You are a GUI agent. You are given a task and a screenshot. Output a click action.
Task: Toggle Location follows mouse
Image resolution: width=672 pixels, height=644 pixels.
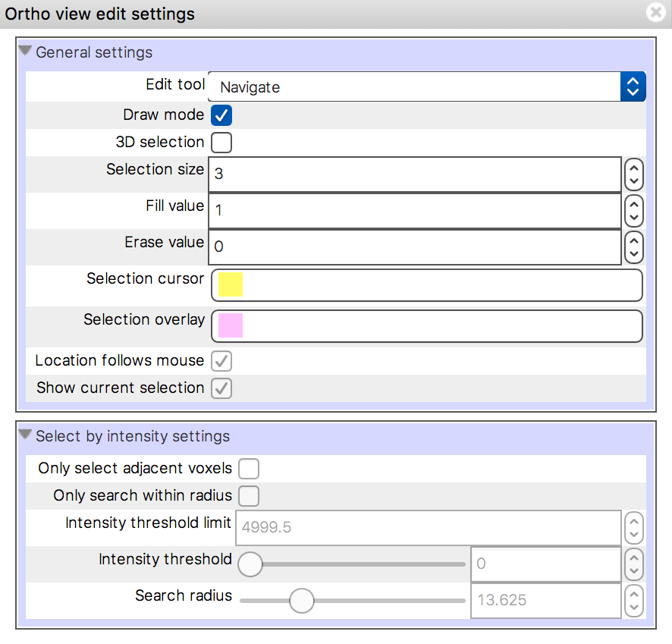221,360
